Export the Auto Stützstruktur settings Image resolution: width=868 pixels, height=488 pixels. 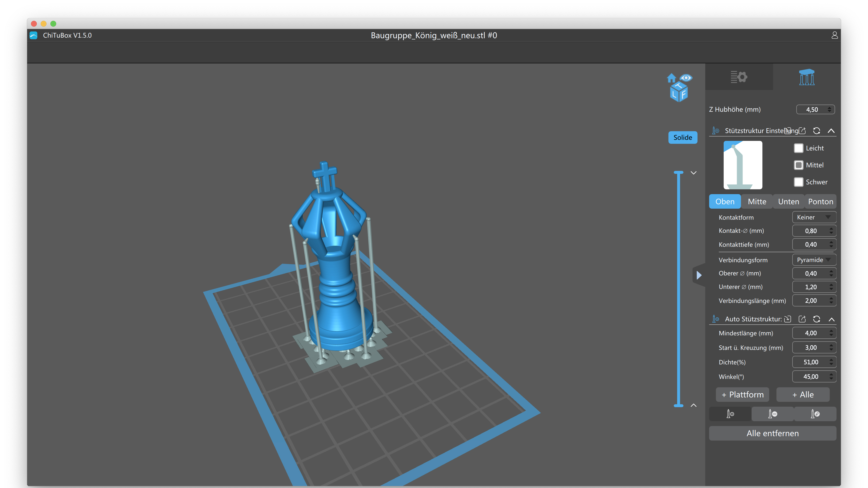802,319
